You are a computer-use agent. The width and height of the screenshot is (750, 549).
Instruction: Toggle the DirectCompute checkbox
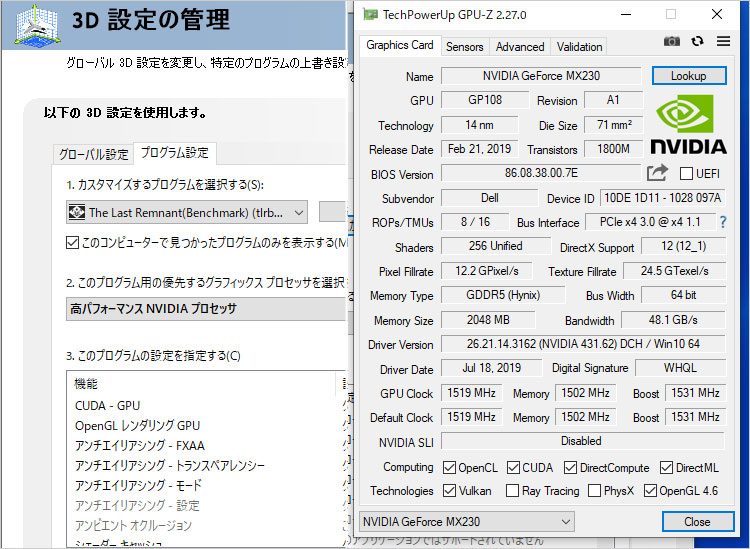[570, 467]
